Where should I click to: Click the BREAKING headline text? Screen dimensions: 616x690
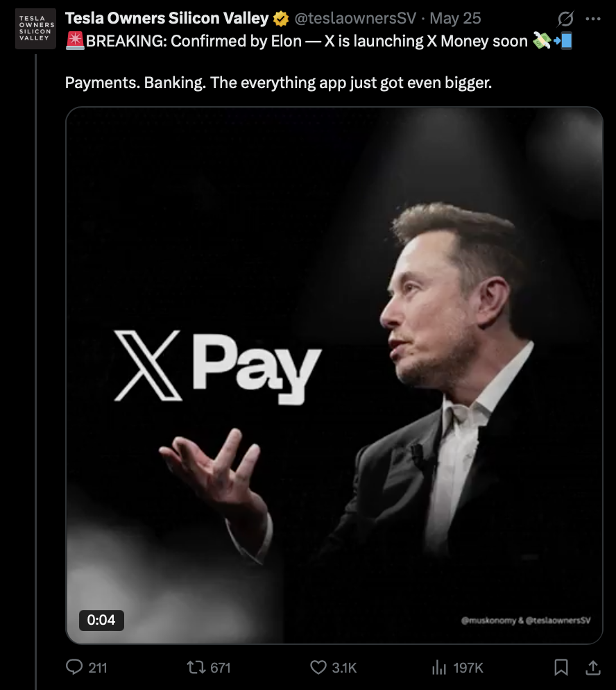(307, 41)
